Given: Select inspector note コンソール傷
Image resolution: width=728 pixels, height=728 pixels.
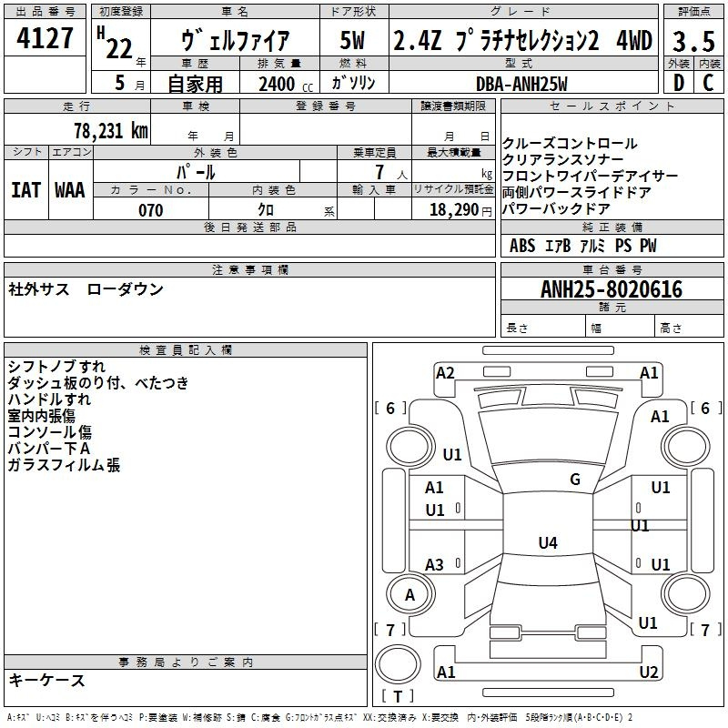Looking at the screenshot, I should 50,431.
